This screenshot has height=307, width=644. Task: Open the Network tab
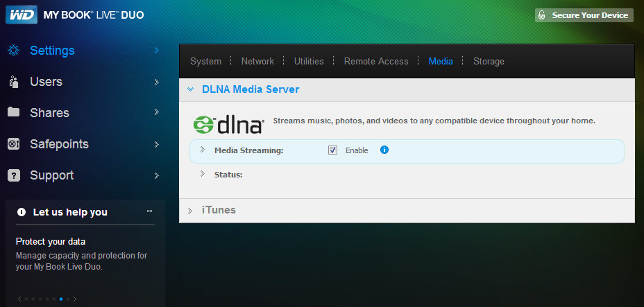[257, 62]
